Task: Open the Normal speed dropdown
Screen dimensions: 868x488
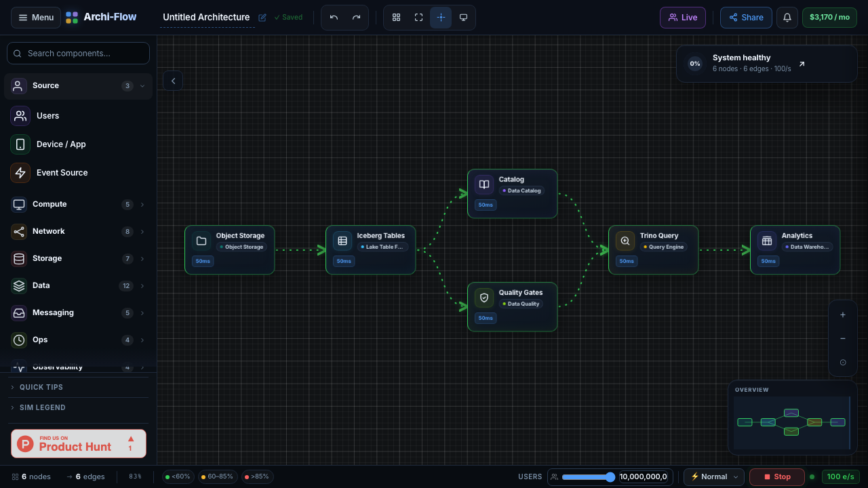Action: coord(713,477)
